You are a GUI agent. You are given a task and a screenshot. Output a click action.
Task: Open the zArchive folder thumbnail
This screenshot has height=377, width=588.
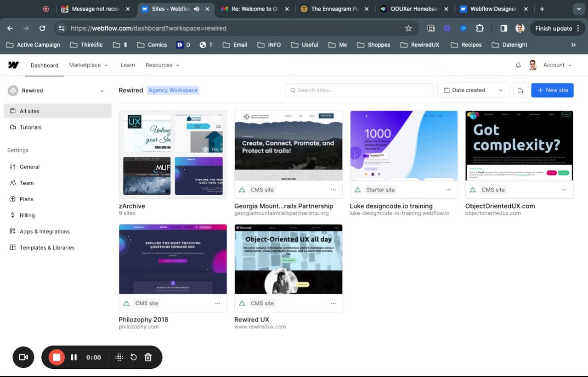pos(173,155)
